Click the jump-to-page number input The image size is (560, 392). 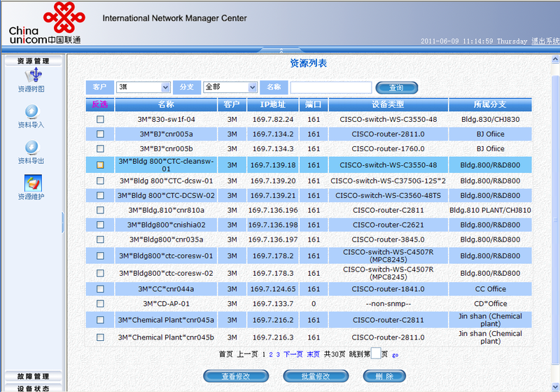pos(376,353)
